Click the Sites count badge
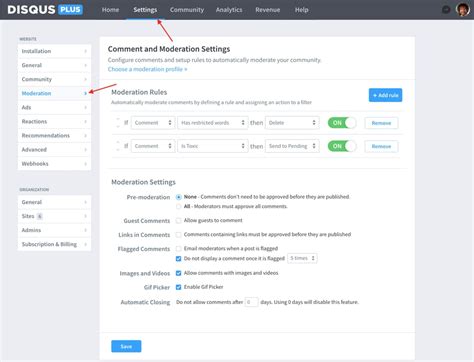 pos(40,216)
